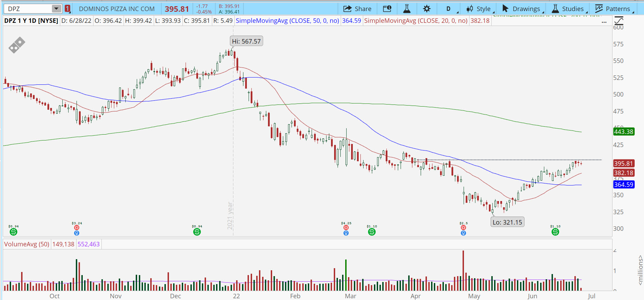Click the DPZ symbol input field
The image size is (644, 300).
[x=28, y=9]
